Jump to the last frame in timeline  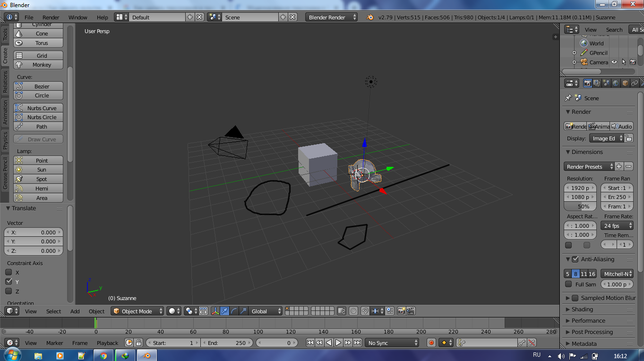[x=358, y=343]
